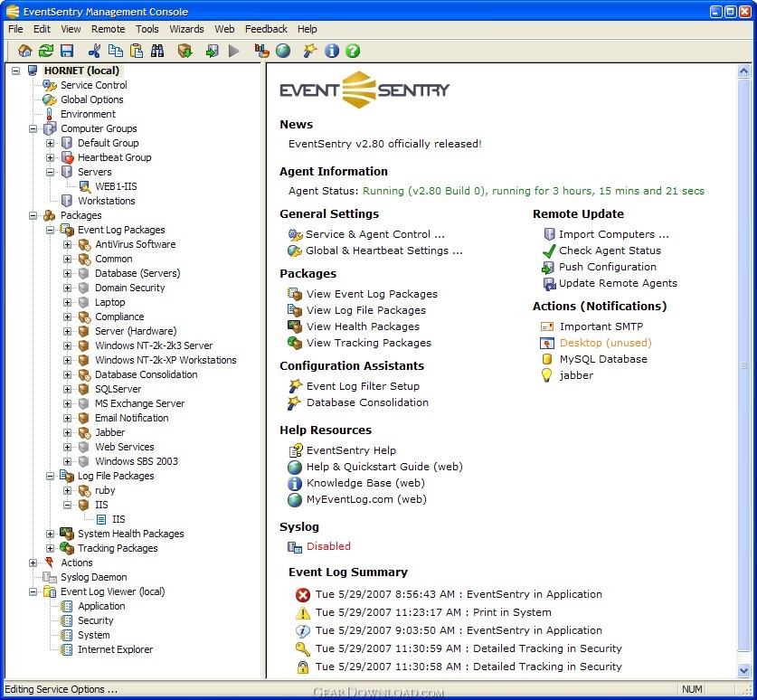Expand the AntiVirus Software package
The height and width of the screenshot is (700, 757).
coord(68,245)
